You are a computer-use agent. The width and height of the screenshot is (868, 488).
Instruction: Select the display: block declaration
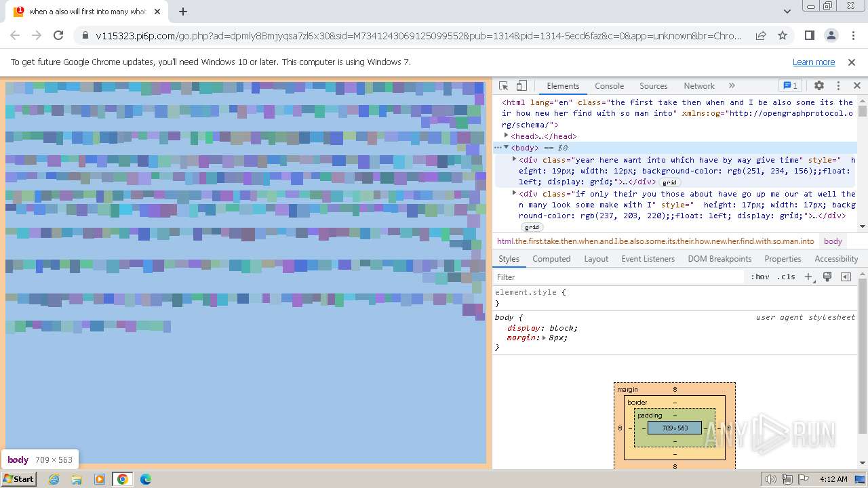tap(542, 328)
